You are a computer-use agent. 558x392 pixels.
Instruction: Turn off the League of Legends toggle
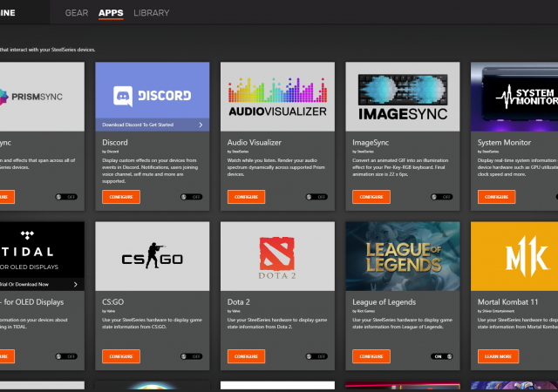coord(442,356)
